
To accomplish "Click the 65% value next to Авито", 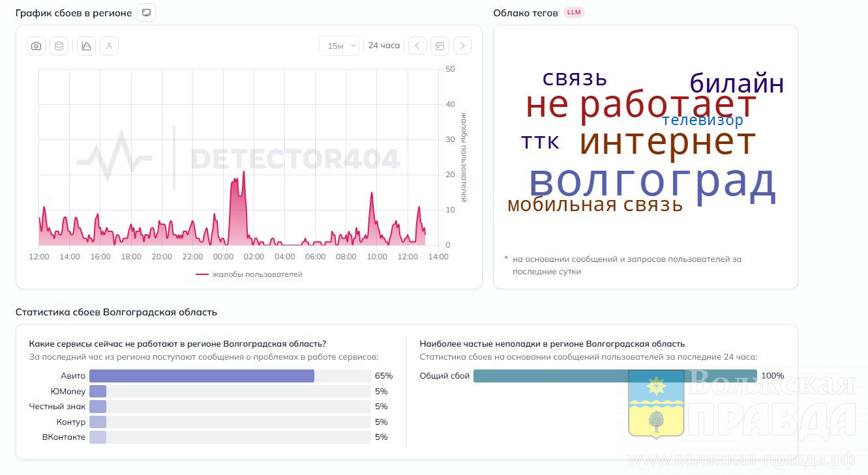I will tap(383, 376).
